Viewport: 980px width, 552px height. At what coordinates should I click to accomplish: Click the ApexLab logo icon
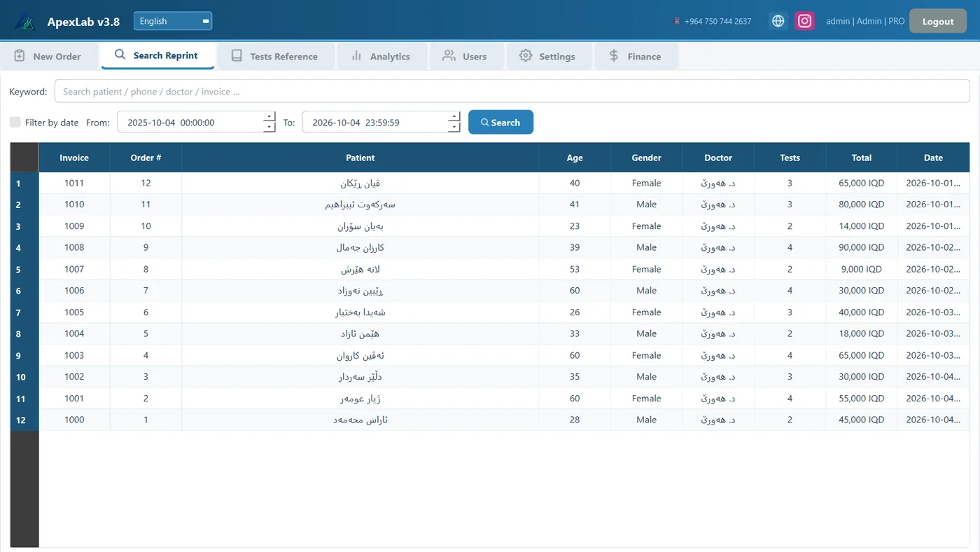point(24,22)
